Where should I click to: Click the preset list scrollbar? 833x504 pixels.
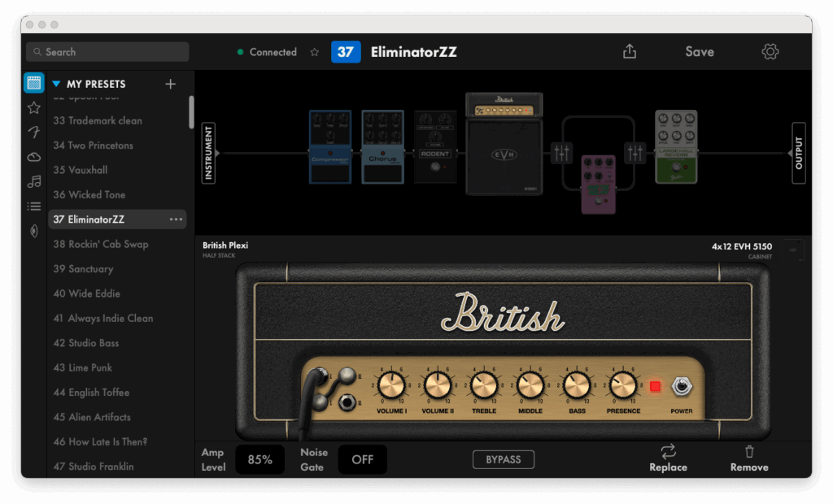pos(191,112)
